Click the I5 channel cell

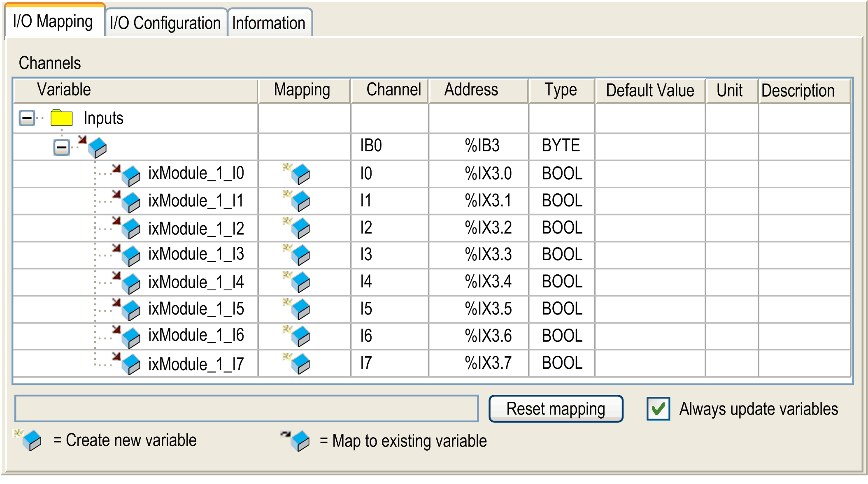pos(389,309)
